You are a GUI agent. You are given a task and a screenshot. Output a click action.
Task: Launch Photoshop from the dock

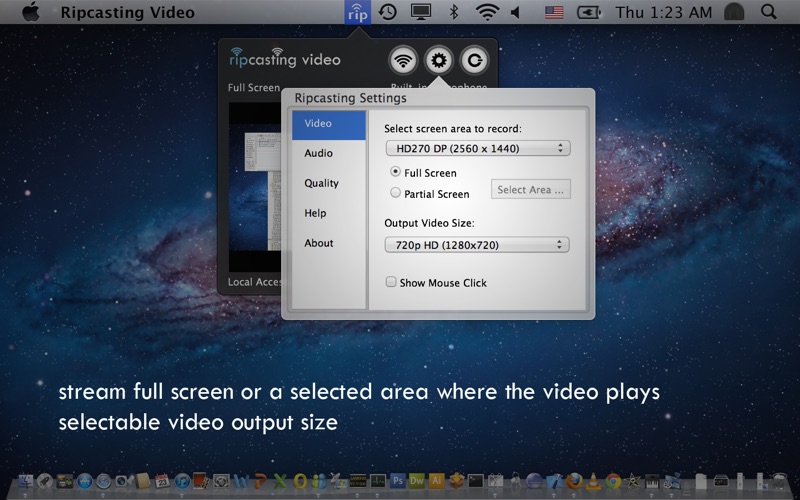(x=397, y=481)
